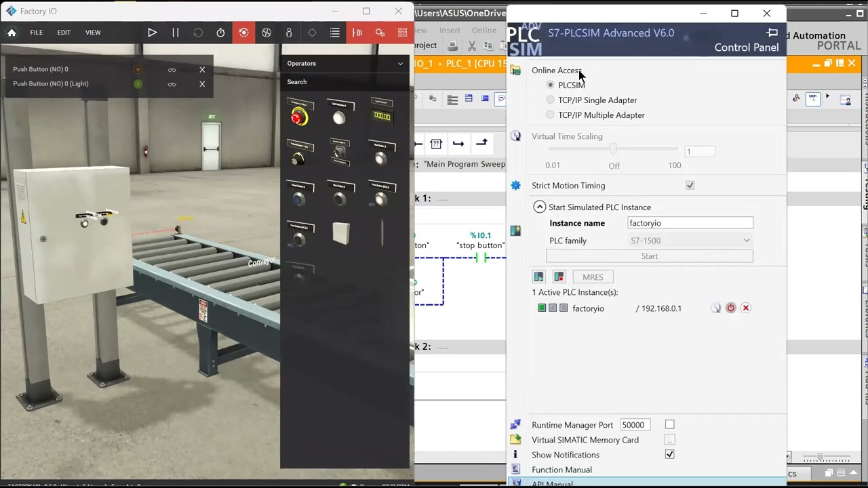Toggle the actuators gears icon in Factory IO

(380, 33)
